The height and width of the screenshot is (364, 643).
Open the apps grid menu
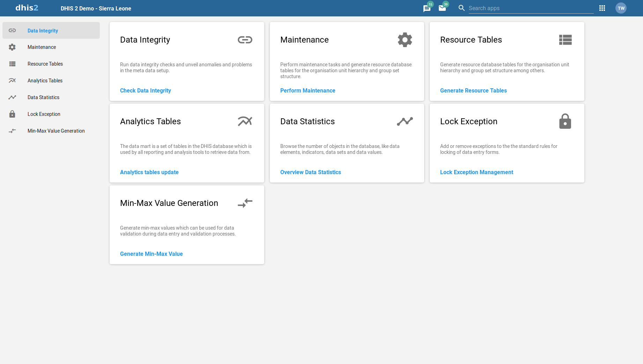(x=602, y=8)
